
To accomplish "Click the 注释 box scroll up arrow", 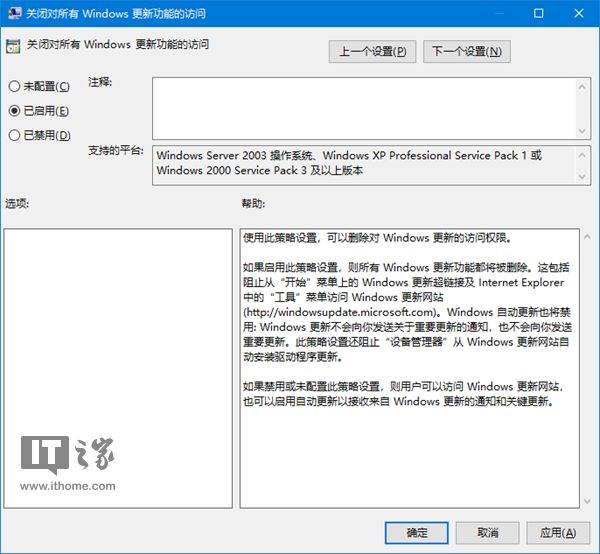I will tap(582, 87).
